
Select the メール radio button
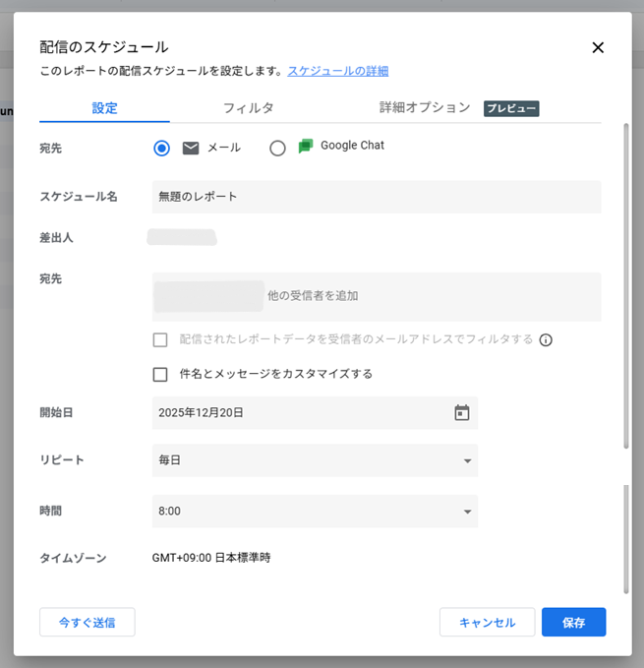click(162, 148)
